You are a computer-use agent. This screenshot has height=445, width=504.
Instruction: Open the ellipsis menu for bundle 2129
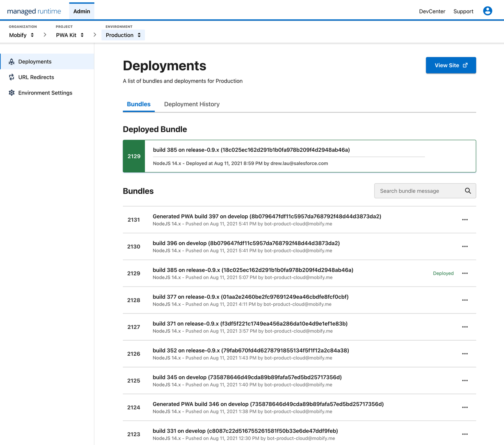click(x=465, y=273)
